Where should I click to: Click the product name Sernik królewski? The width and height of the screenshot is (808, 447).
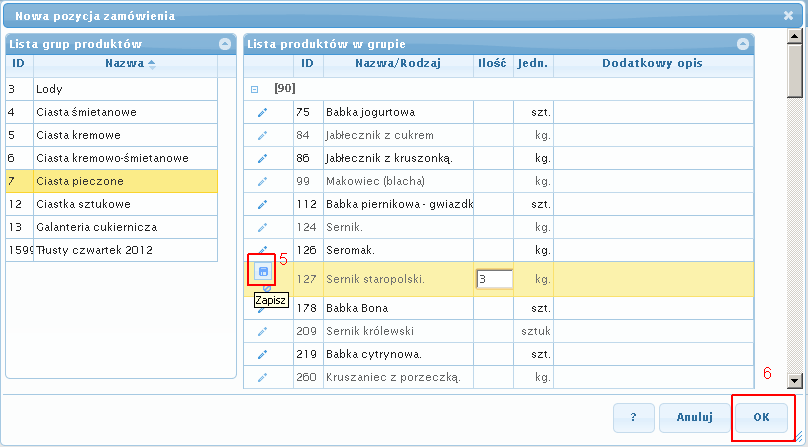point(370,331)
